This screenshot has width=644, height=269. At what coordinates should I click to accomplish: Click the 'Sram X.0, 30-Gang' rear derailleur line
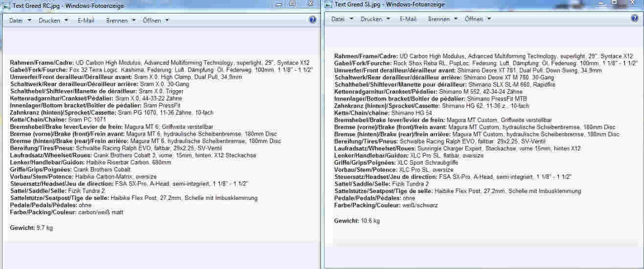pyautogui.click(x=99, y=84)
